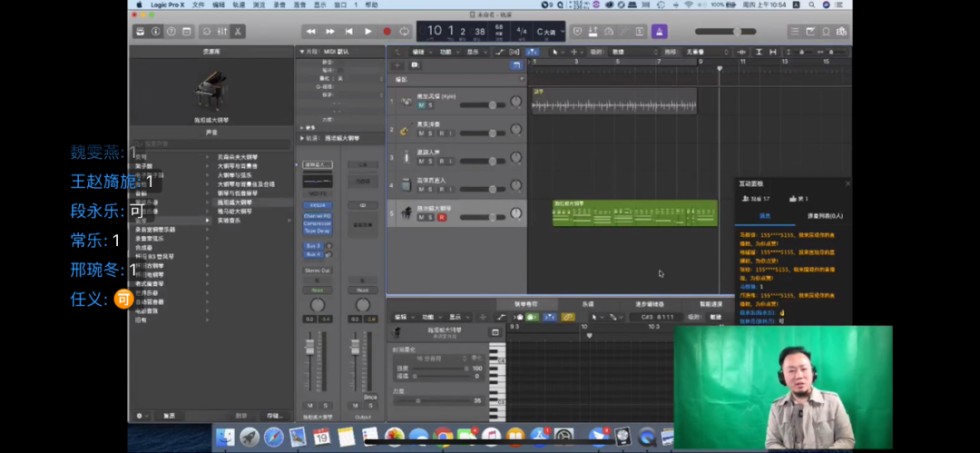Click the red Record button

pyautogui.click(x=387, y=31)
